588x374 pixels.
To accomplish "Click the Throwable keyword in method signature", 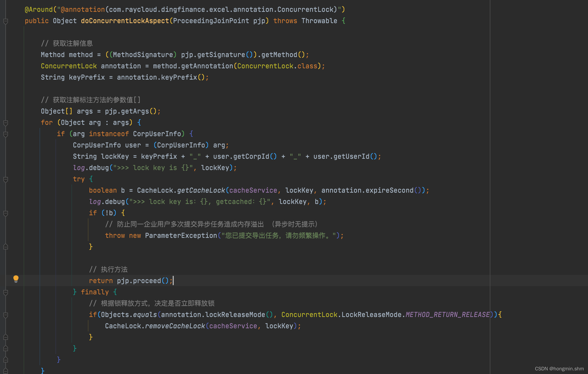I will coord(319,21).
